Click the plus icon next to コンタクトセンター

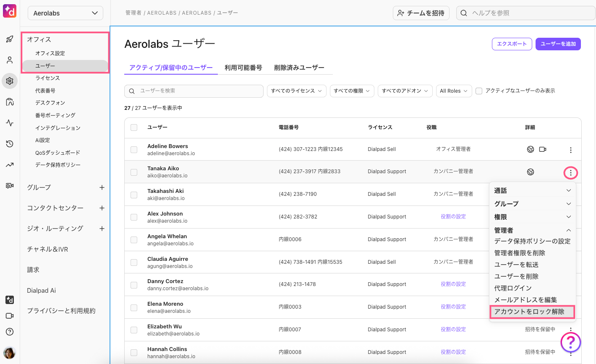[x=102, y=208]
